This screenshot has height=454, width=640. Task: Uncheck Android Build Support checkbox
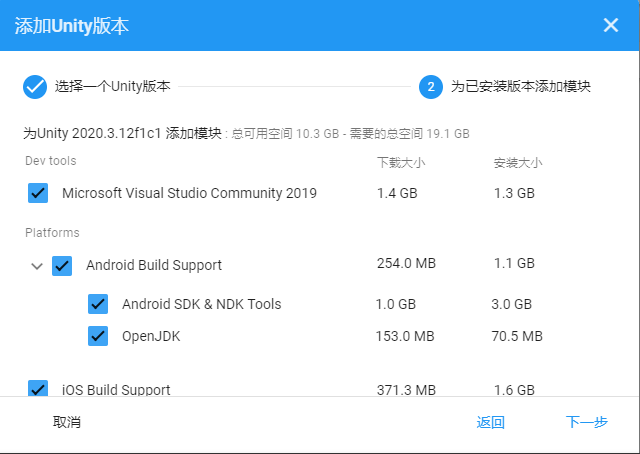(x=62, y=266)
